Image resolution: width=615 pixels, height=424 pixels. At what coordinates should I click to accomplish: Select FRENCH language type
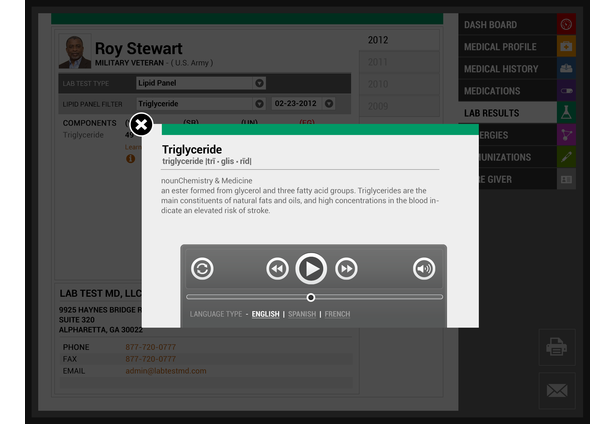[337, 314]
